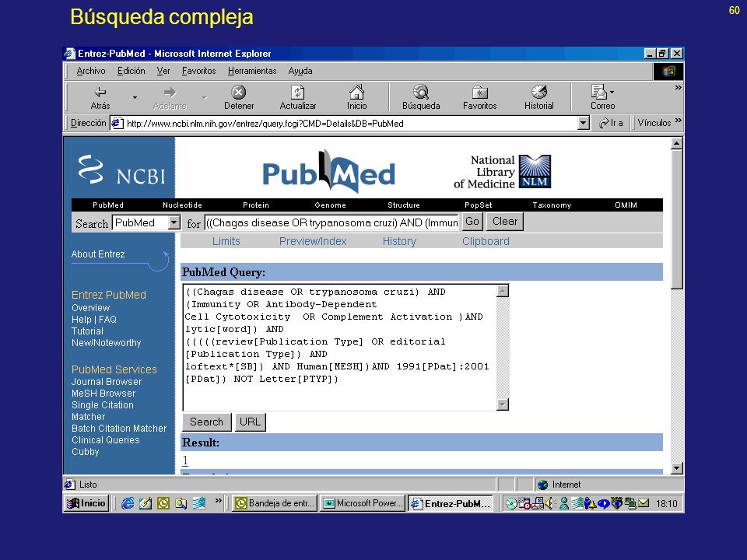Switch to Microsoft PowerPoint taskbar window
Screen dimensions: 747x560
pyautogui.click(x=363, y=503)
